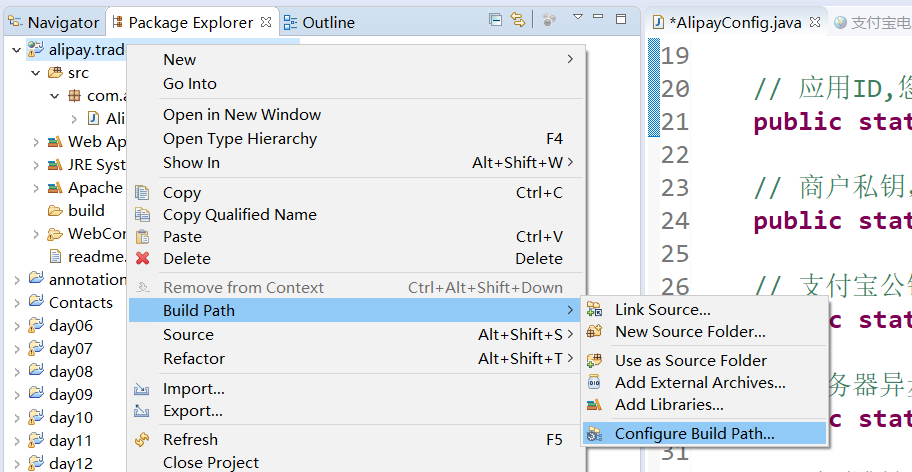The image size is (912, 472).
Task: Open the New submenu
Action: click(356, 60)
